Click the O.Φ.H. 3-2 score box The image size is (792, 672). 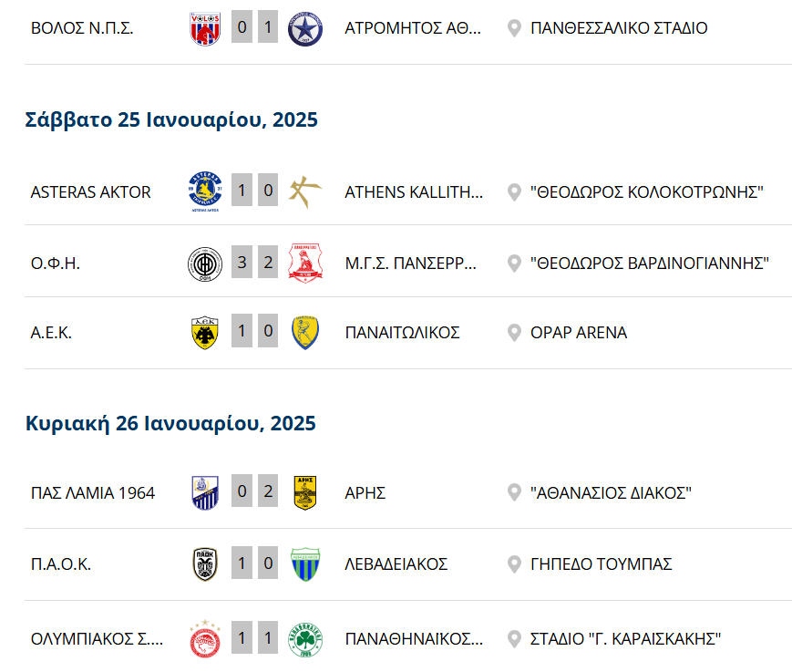(x=254, y=263)
